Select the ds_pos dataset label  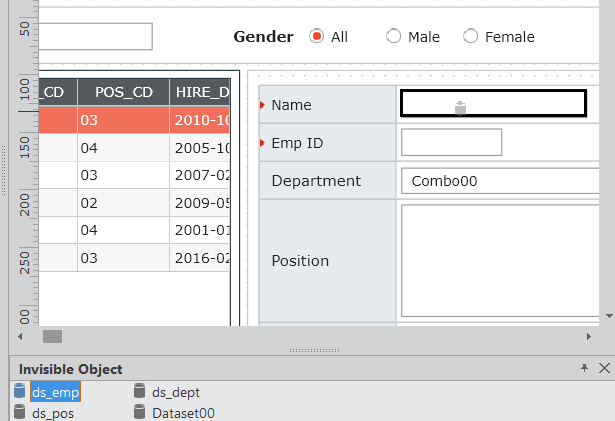coord(53,413)
